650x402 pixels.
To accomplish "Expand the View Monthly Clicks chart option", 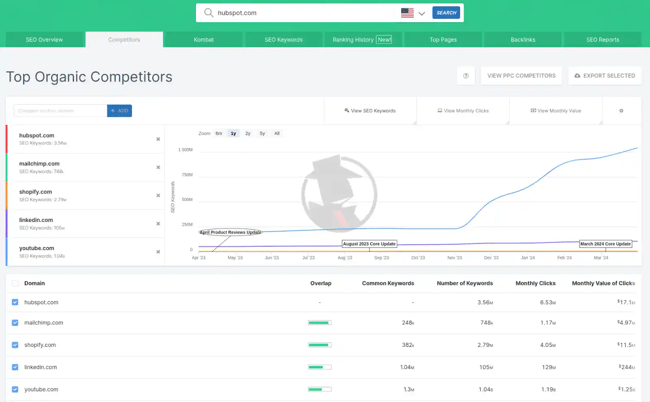I will (x=463, y=111).
